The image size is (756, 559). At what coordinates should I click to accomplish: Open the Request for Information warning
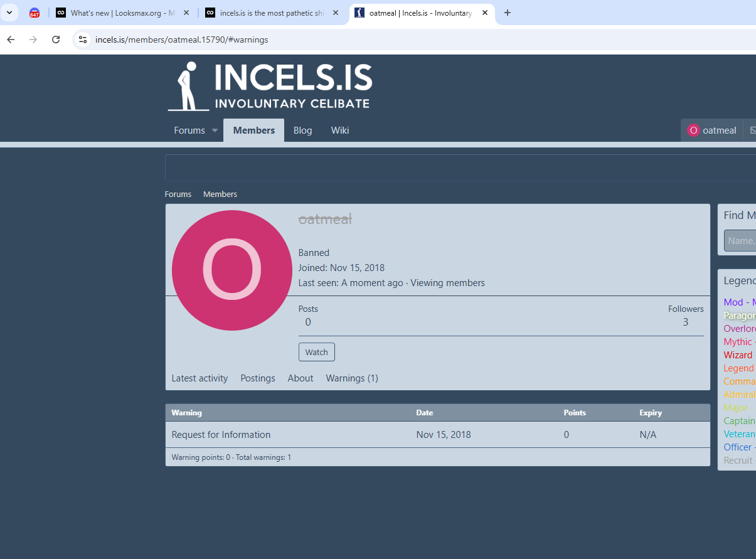pyautogui.click(x=221, y=435)
